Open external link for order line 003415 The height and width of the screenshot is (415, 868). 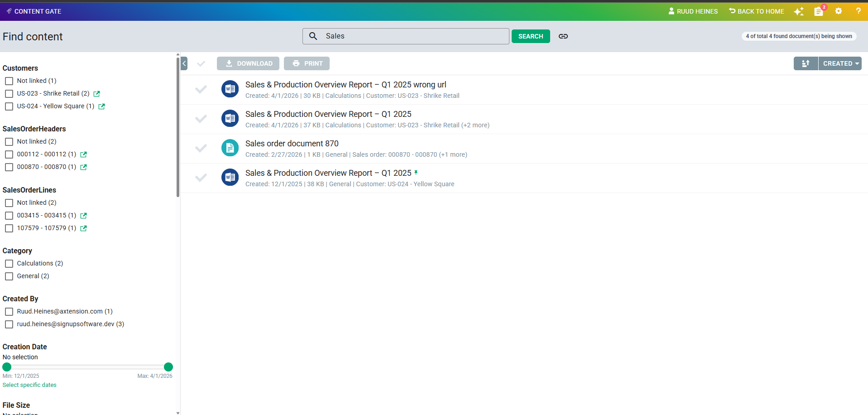click(84, 216)
